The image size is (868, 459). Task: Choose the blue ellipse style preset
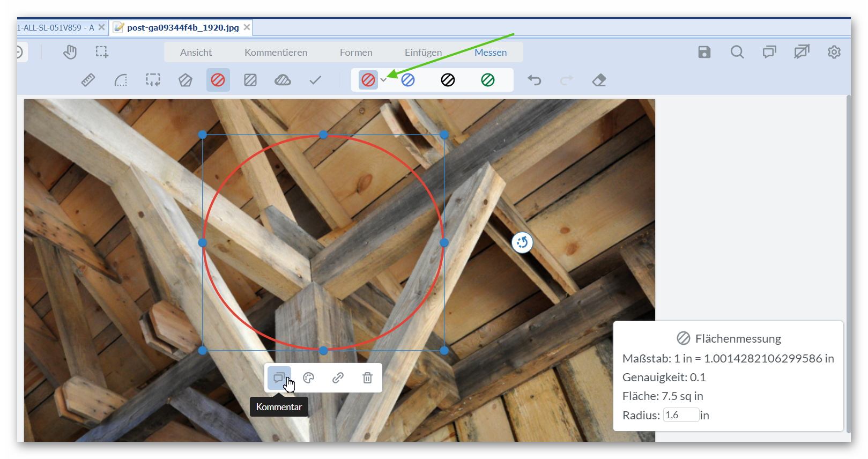[x=408, y=80]
